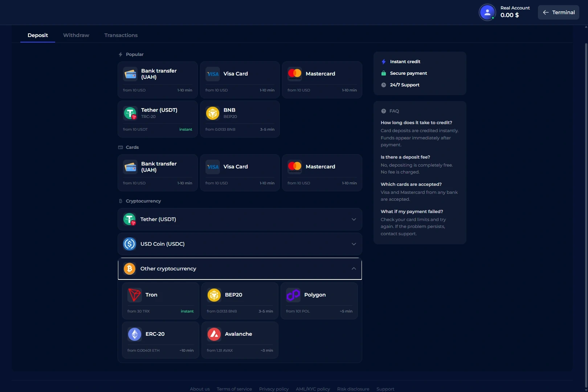This screenshot has height=392, width=588.
Task: Click 'from 30 TRX' minimum text
Action: pyautogui.click(x=138, y=311)
